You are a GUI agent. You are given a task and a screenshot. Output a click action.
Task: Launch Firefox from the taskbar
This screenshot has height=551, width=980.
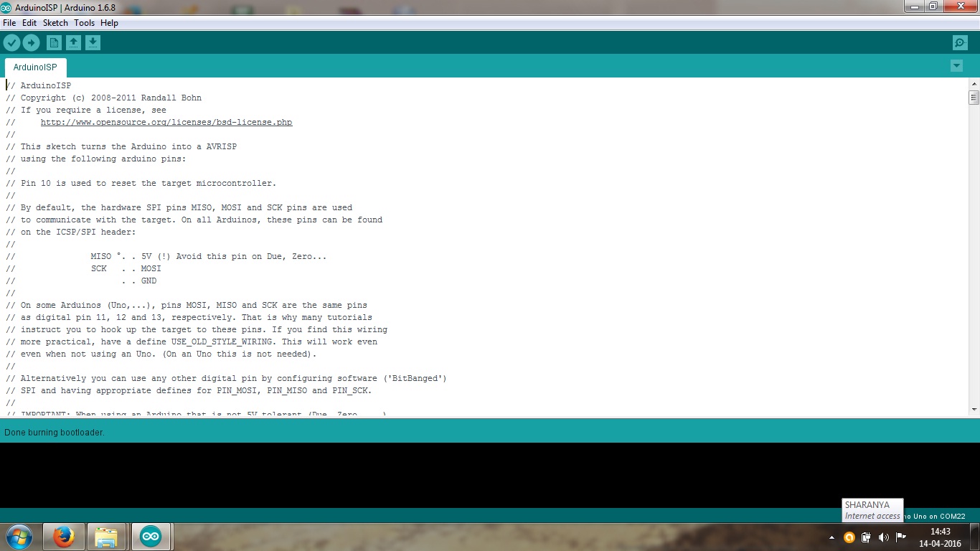click(x=64, y=537)
